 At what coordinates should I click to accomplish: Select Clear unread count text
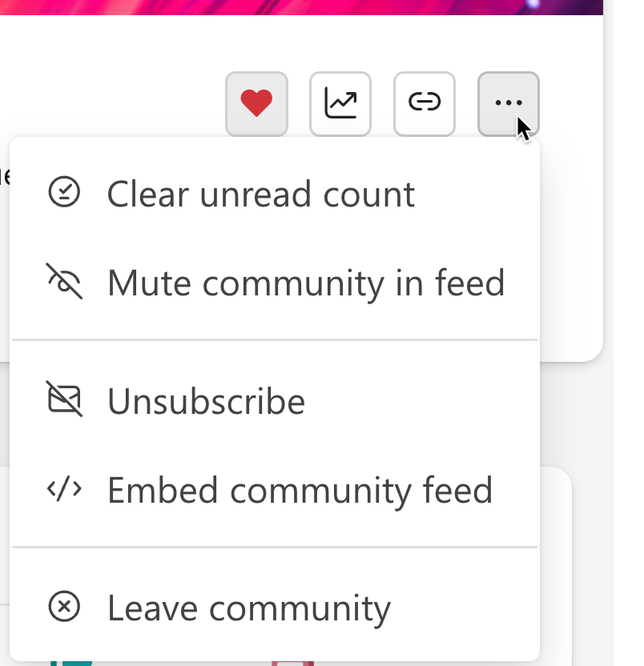[x=260, y=194]
